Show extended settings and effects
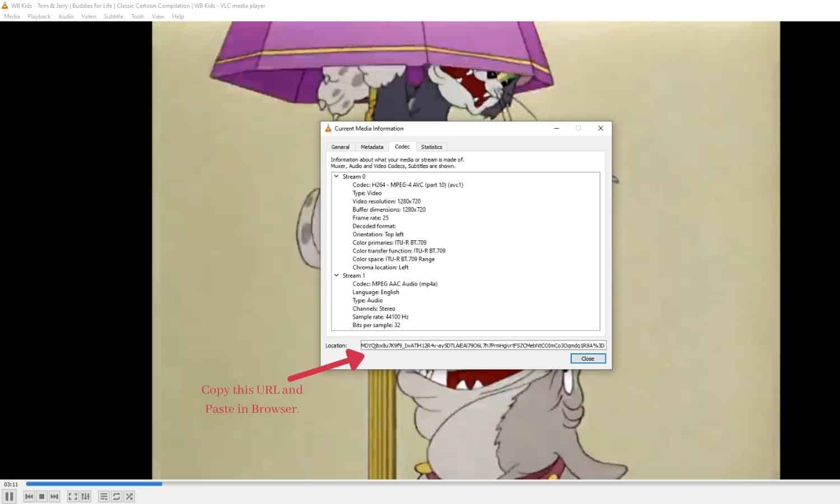Viewport: 840px width, 504px height. pos(85,496)
